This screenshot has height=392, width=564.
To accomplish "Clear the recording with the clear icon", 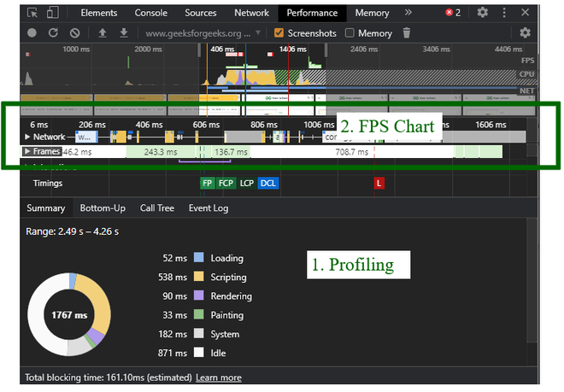I will (x=74, y=33).
